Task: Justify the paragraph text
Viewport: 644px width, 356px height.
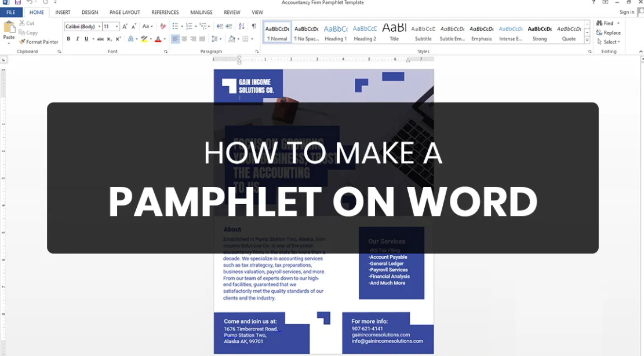Action: click(202, 39)
